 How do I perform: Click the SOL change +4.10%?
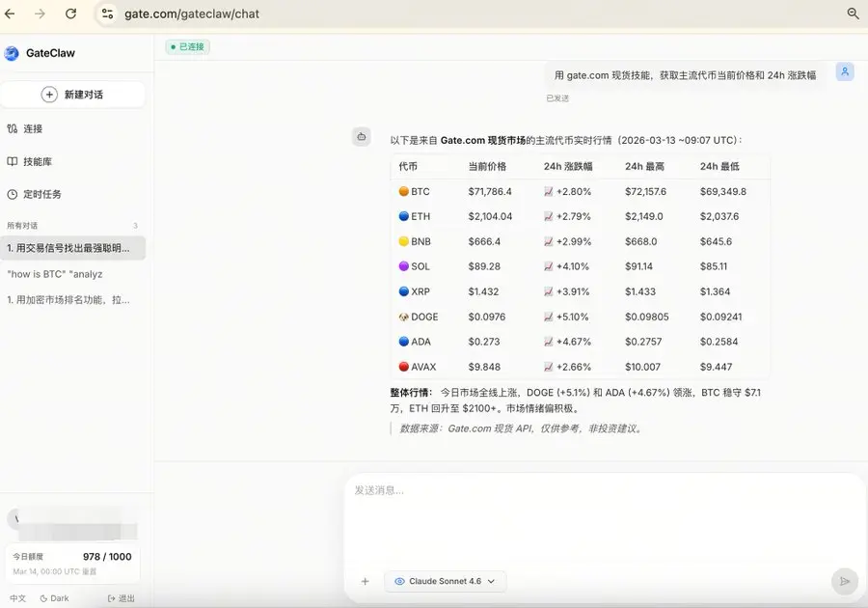tap(572, 266)
